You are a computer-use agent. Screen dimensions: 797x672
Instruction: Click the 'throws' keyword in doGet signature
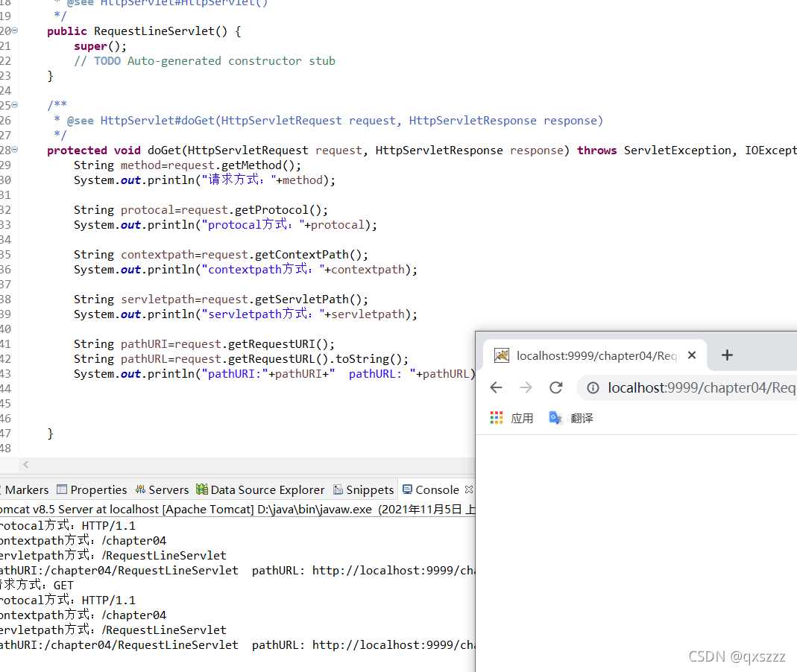click(596, 150)
